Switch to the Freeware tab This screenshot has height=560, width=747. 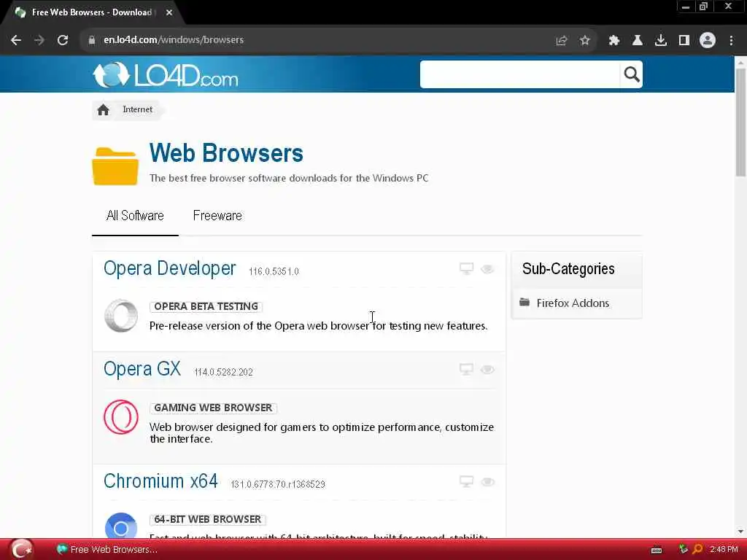click(x=217, y=216)
